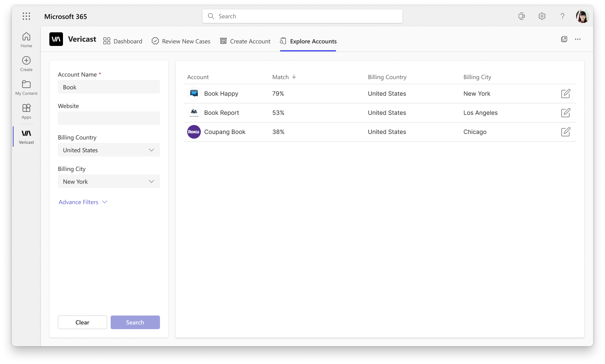This screenshot has height=364, width=605.
Task: Click the Book Happy account logo
Action: coord(194,94)
